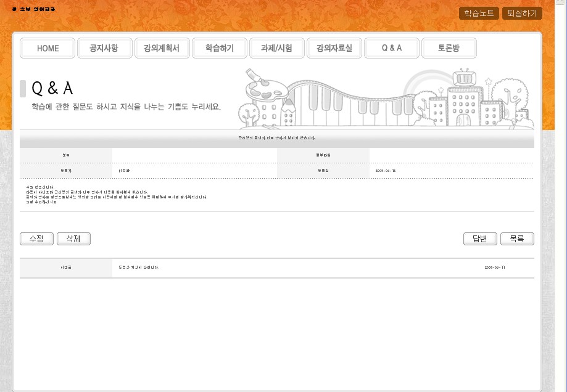Delete the post with 삭제 button
Viewport: 567px width, 392px height.
click(73, 239)
